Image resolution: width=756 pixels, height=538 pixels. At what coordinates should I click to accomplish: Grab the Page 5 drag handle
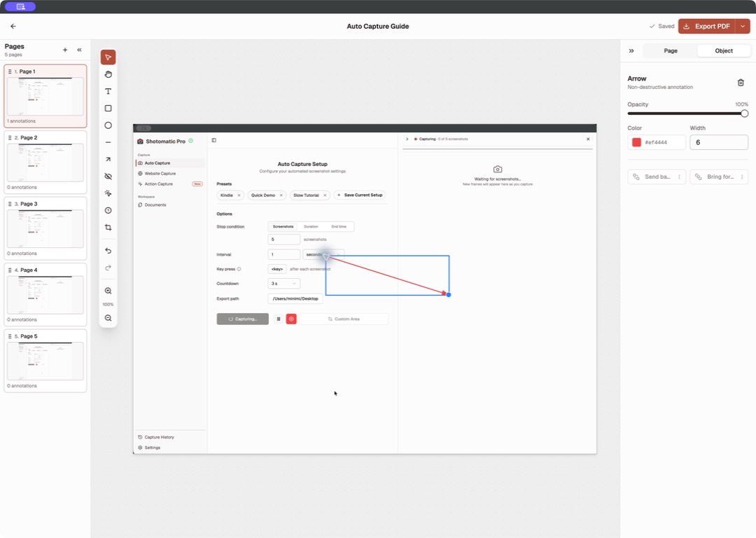[x=10, y=336]
